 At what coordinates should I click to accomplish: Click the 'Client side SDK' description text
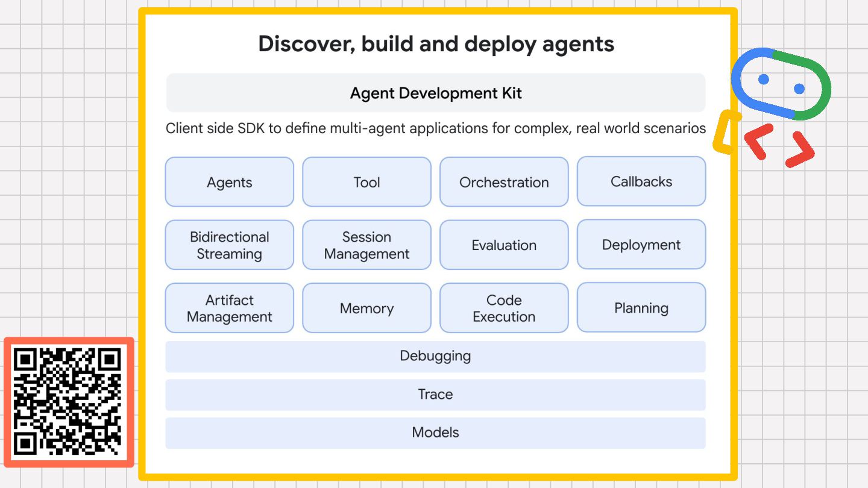(x=436, y=128)
